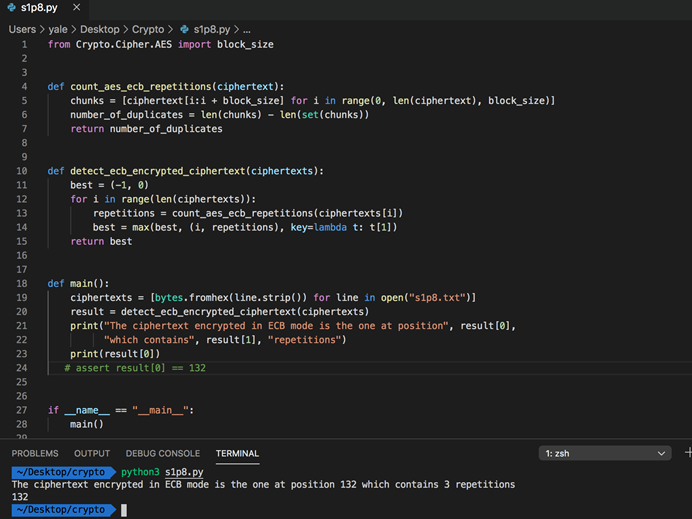Click 'return best' statement
The image size is (692, 519).
101,241
